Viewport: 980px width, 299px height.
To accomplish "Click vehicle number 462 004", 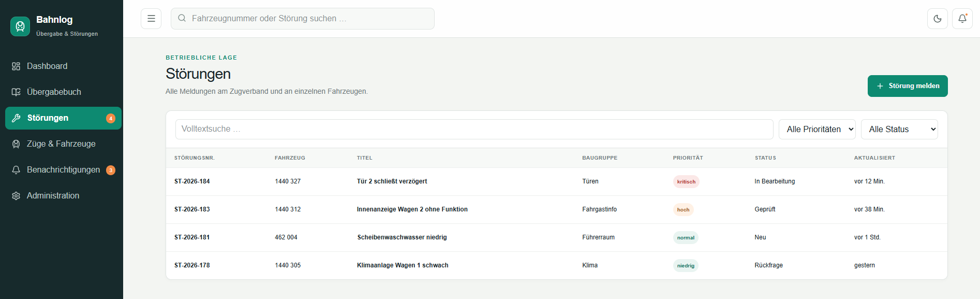I will pyautogui.click(x=286, y=237).
